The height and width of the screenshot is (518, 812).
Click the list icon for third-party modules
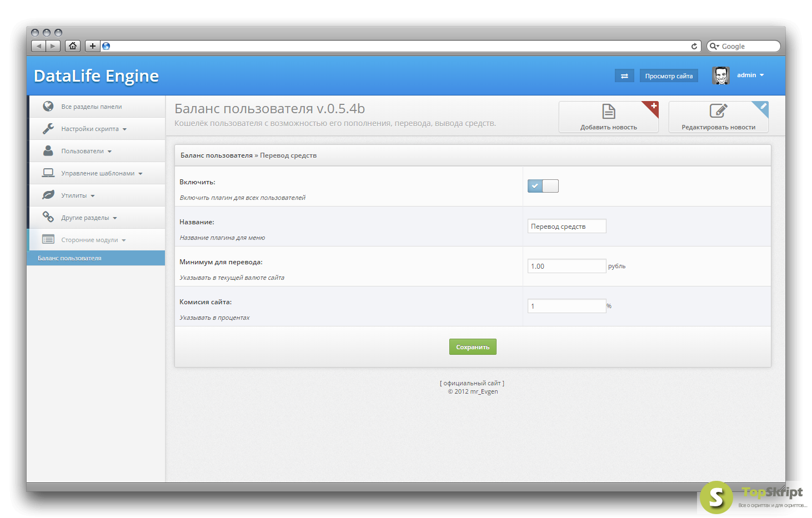(x=48, y=239)
